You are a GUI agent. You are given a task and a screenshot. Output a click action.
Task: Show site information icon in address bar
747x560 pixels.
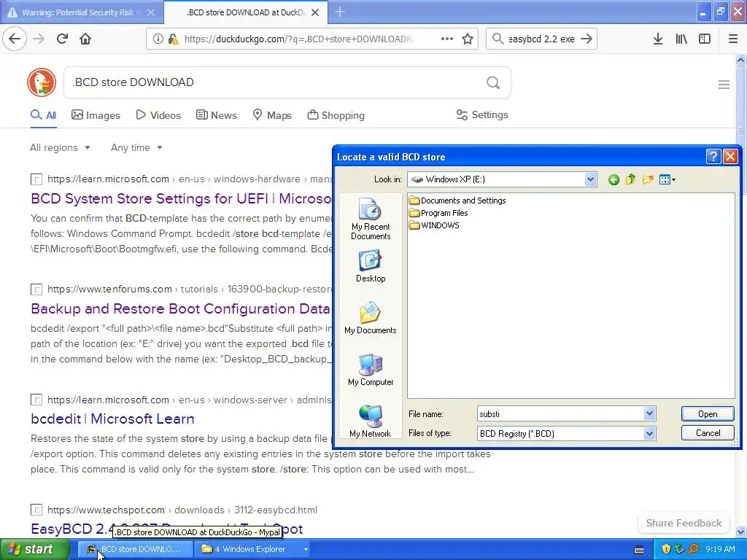(158, 39)
